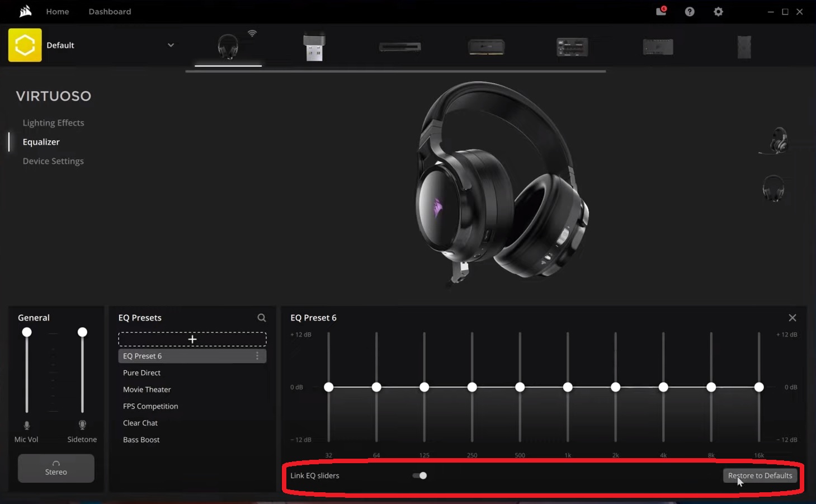Toggle the Link EQ sliders switch
The height and width of the screenshot is (504, 816).
click(419, 475)
